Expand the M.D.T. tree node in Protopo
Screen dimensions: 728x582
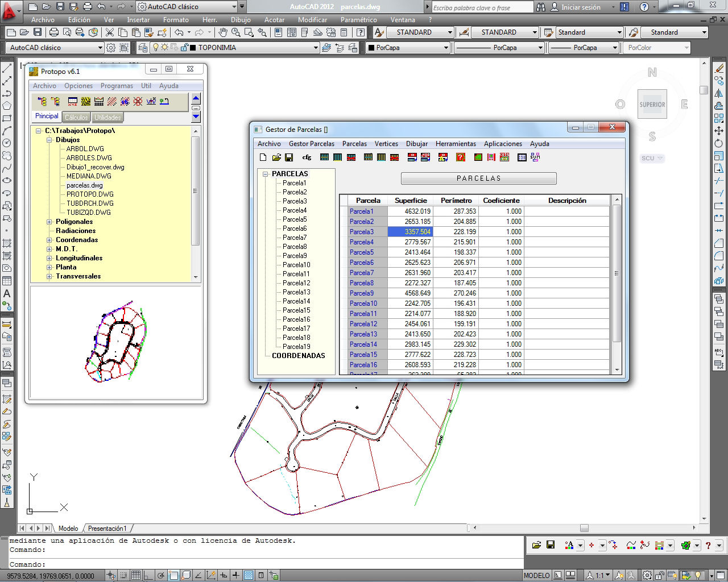pyautogui.click(x=49, y=249)
